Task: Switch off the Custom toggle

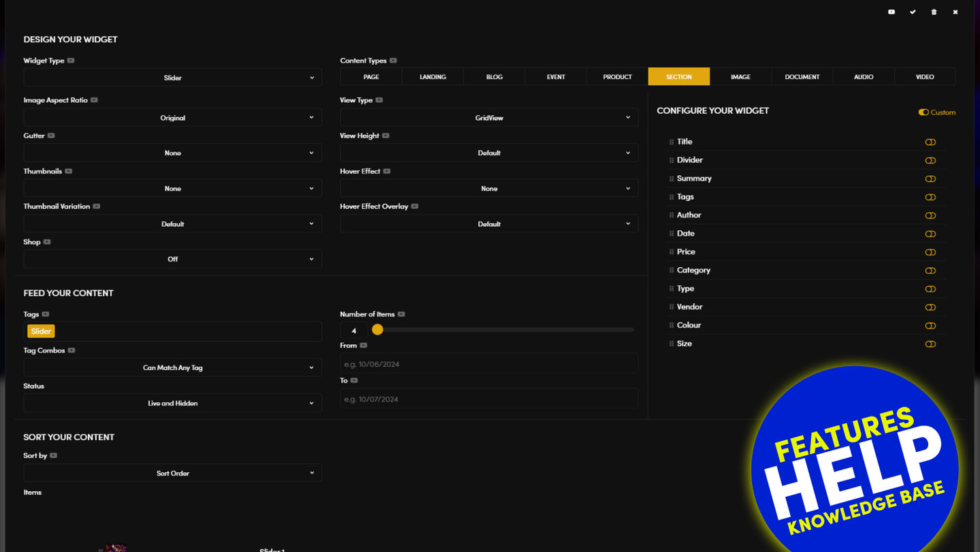Action: tap(923, 112)
